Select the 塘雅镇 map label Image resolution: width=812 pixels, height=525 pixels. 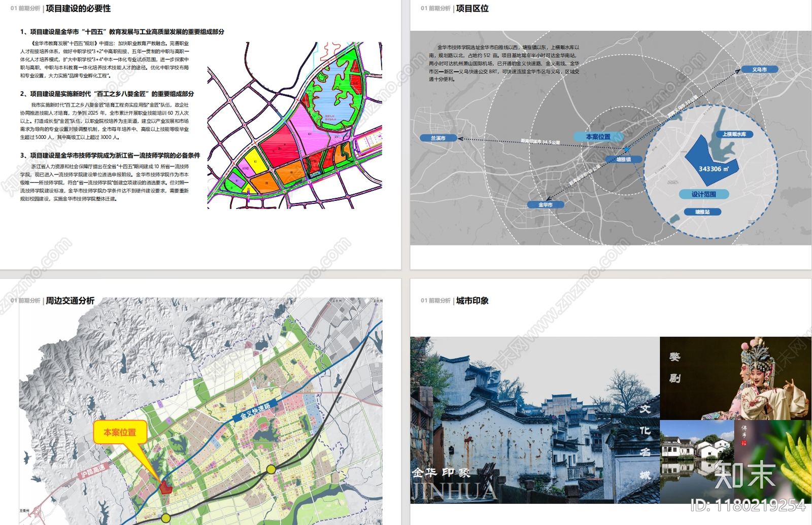pyautogui.click(x=624, y=159)
